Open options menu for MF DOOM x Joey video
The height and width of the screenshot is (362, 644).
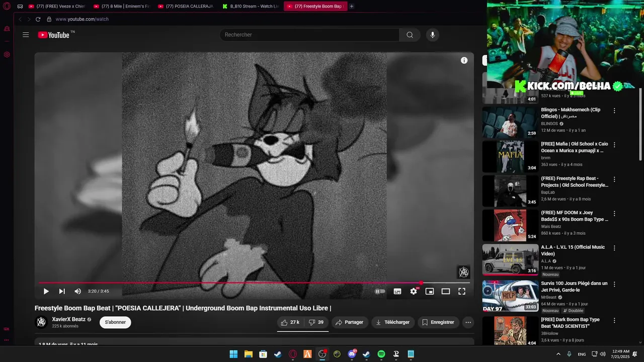[x=614, y=213]
